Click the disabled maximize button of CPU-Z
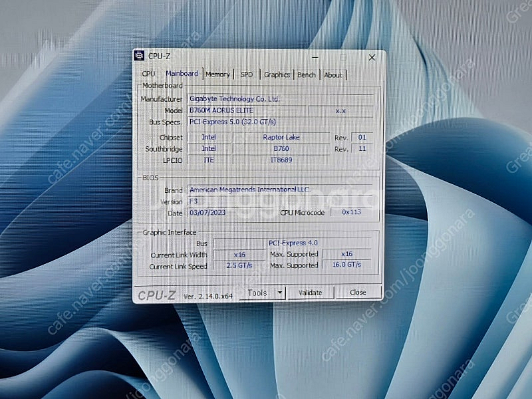This screenshot has width=532, height=399. coord(343,57)
